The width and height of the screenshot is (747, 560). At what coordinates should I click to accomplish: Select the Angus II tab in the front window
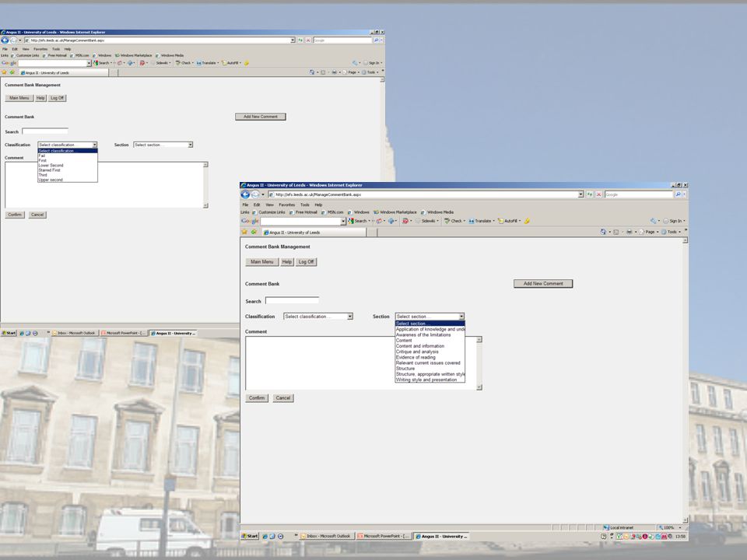pos(314,233)
